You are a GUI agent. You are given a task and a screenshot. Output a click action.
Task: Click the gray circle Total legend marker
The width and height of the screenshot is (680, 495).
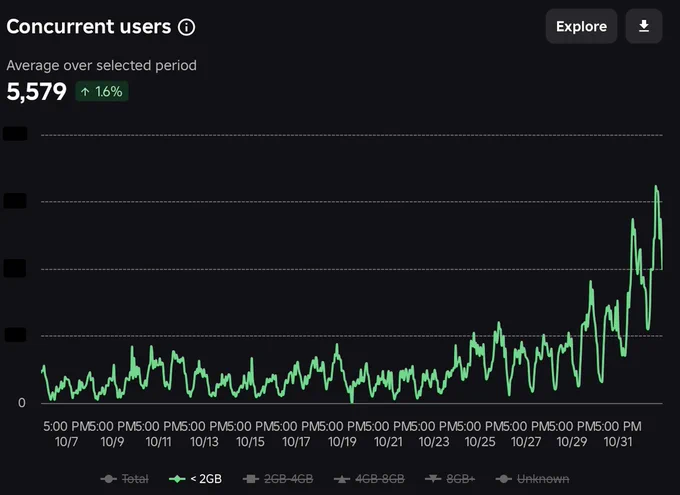108,479
